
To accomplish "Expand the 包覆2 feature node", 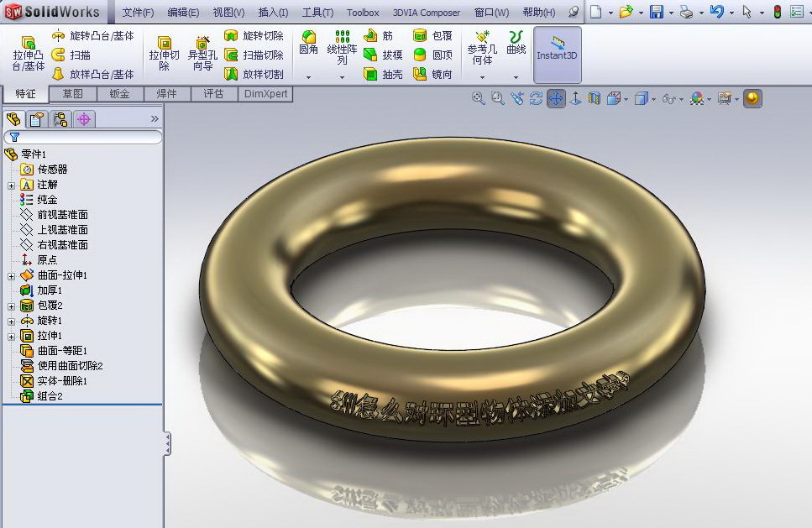I will (12, 306).
